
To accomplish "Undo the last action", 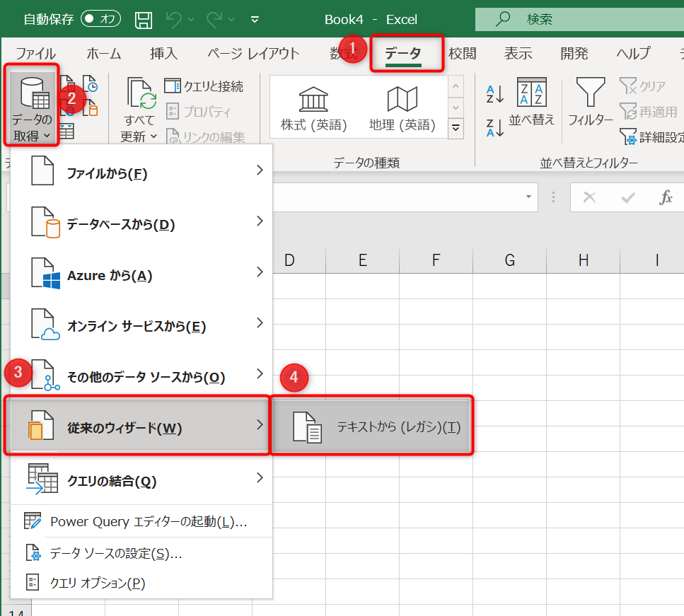I will [x=173, y=20].
